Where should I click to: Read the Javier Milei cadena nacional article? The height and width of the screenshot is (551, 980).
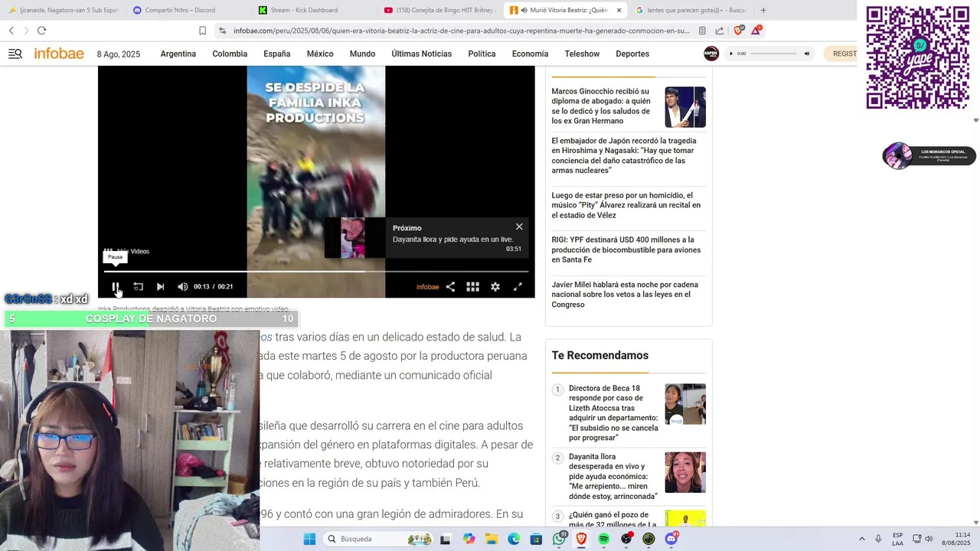point(625,295)
